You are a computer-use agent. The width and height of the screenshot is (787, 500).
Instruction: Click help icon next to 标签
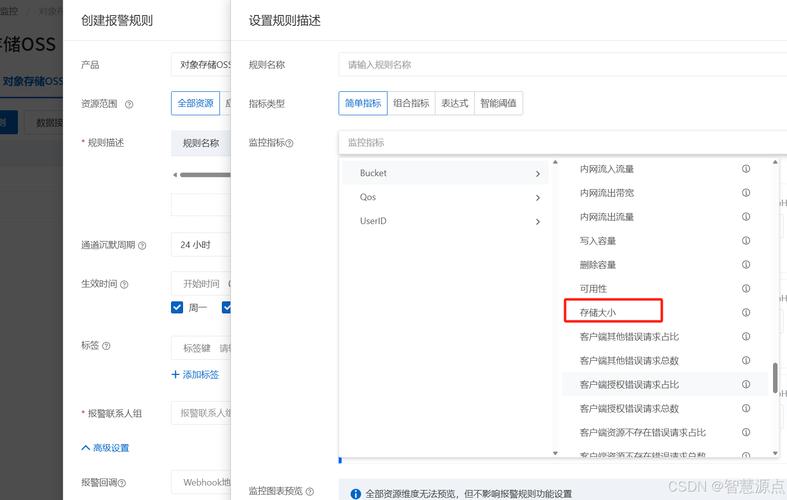(106, 345)
